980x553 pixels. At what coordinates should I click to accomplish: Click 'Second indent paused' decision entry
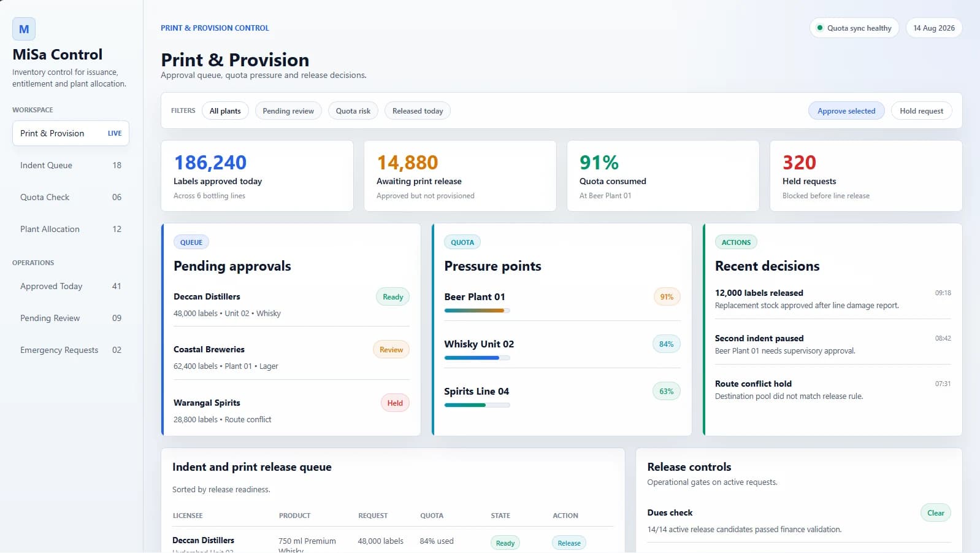[833, 344]
